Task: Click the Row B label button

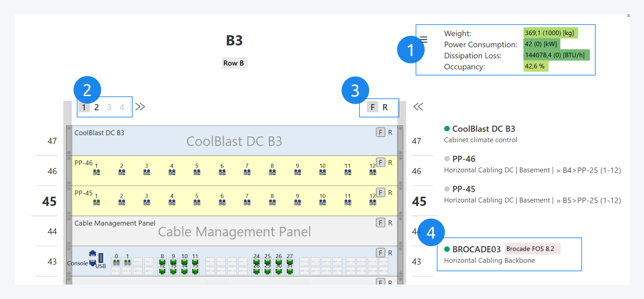Action: click(x=234, y=63)
